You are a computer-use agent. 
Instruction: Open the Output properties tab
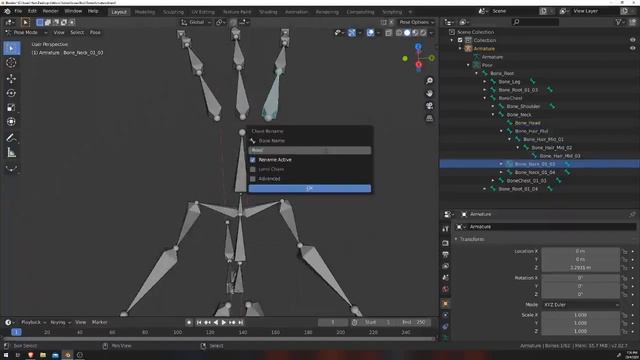tap(445, 255)
